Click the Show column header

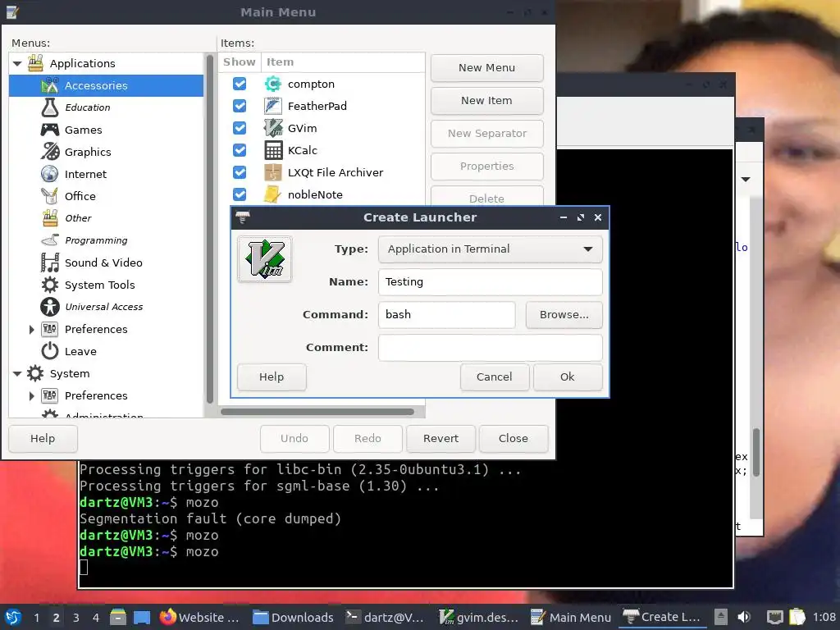(240, 62)
